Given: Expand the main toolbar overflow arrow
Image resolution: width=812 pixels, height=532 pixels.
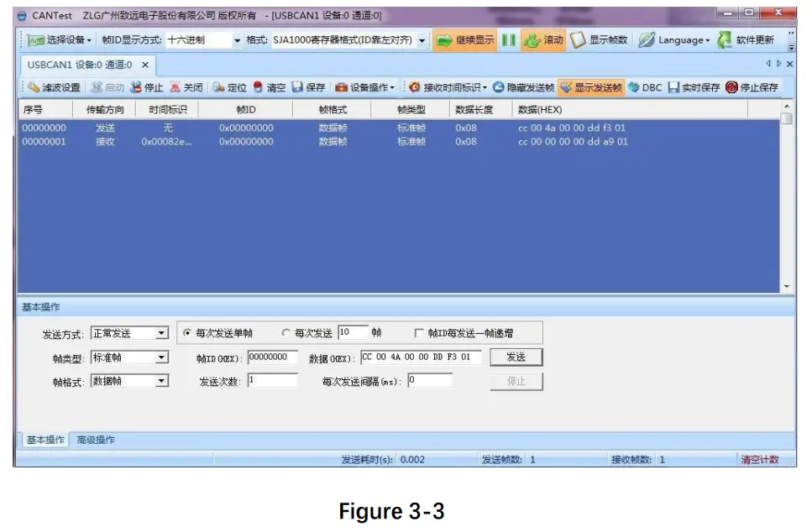Looking at the screenshot, I should [791, 47].
